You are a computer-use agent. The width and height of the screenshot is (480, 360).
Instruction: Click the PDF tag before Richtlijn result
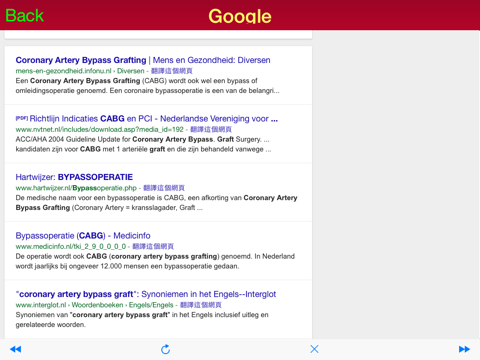(22, 118)
